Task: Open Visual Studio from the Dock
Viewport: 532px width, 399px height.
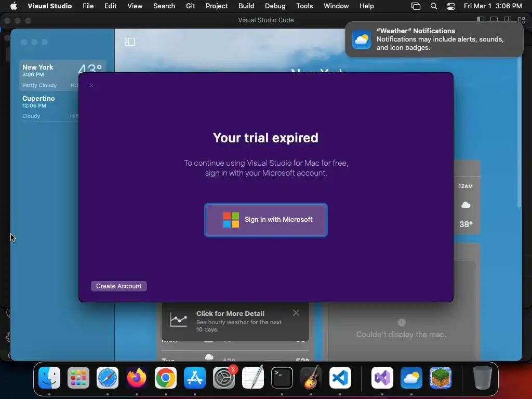Action: 382,378
